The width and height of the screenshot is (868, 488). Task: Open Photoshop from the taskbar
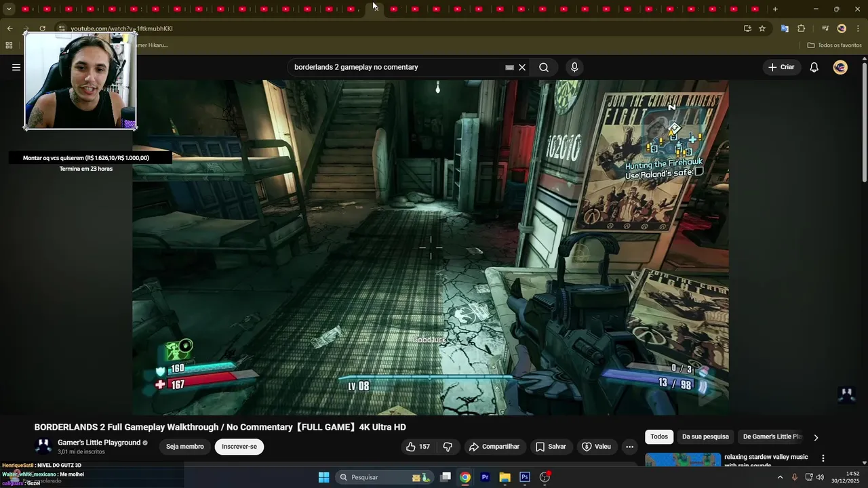tap(524, 477)
